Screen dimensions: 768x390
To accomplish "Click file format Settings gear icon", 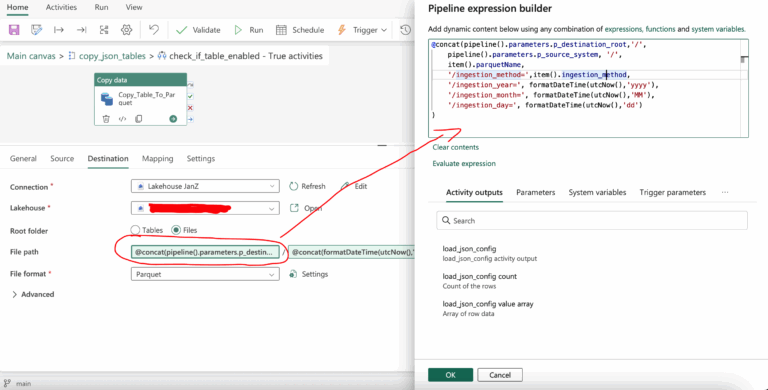I will [x=293, y=274].
